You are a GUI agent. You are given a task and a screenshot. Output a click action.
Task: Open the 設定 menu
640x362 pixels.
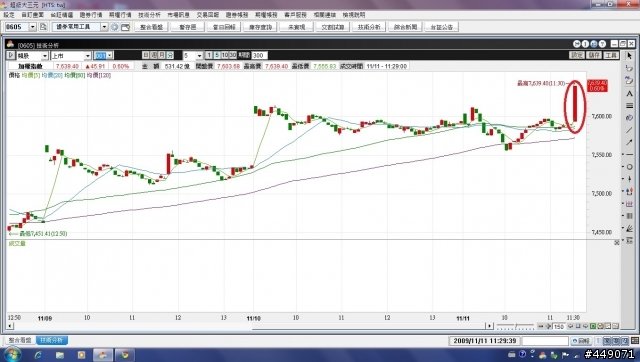pyautogui.click(x=9, y=15)
